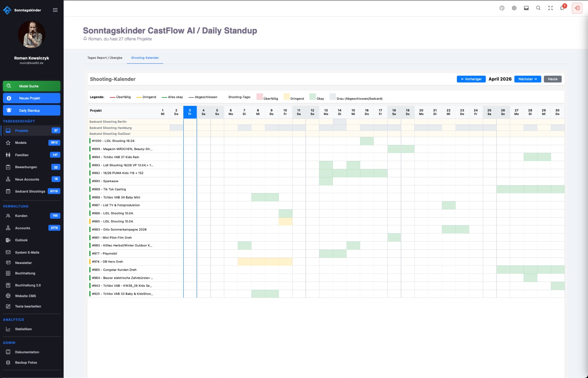Open System E-Mails envelope icon
This screenshot has height=378, width=588.
[x=8, y=252]
